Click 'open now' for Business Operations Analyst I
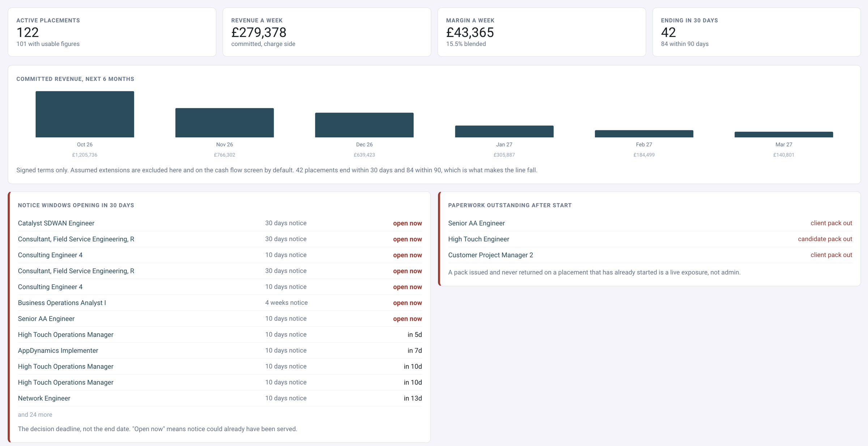The height and width of the screenshot is (446, 868). click(408, 303)
